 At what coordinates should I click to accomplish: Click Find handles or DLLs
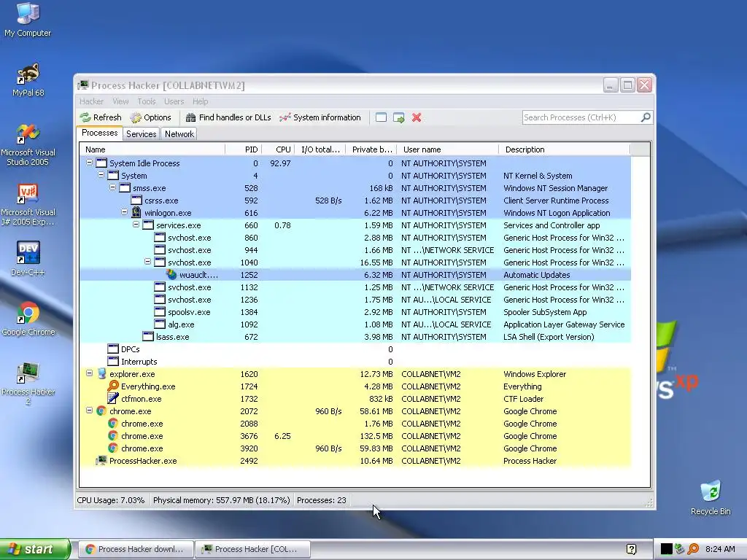click(x=228, y=117)
